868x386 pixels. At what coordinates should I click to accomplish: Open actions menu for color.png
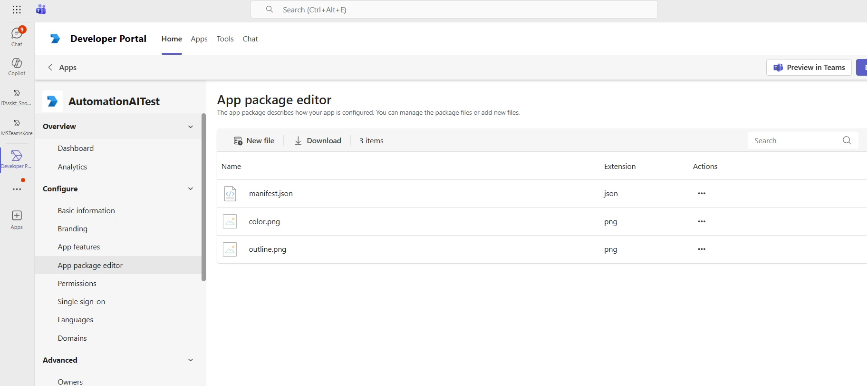pyautogui.click(x=702, y=221)
